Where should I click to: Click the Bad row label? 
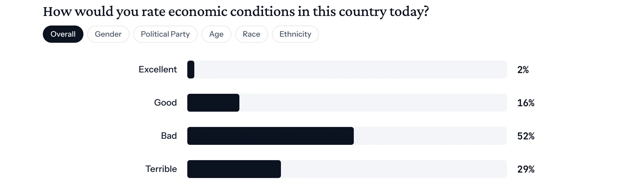[x=169, y=136]
